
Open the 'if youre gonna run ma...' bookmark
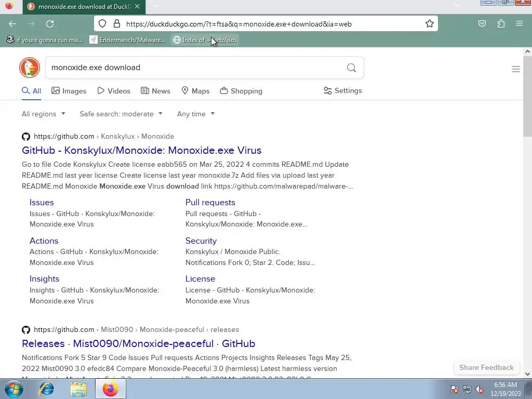pyautogui.click(x=45, y=40)
